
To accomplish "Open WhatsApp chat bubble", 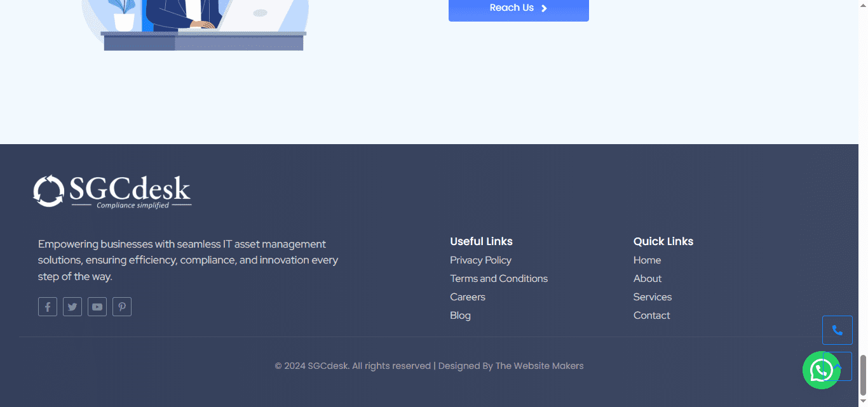I will 820,370.
